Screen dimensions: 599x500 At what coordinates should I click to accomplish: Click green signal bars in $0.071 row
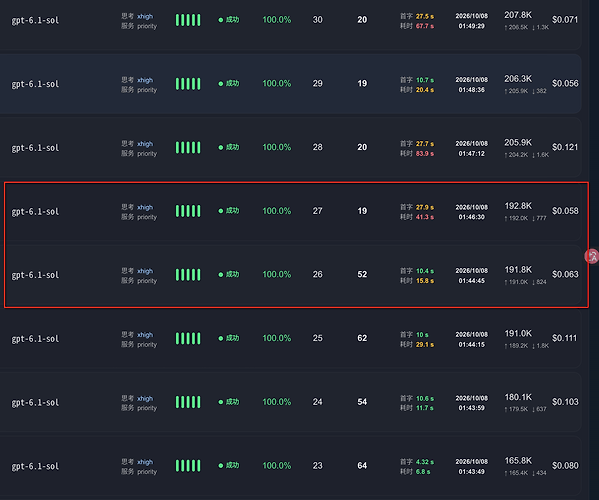tap(188, 20)
